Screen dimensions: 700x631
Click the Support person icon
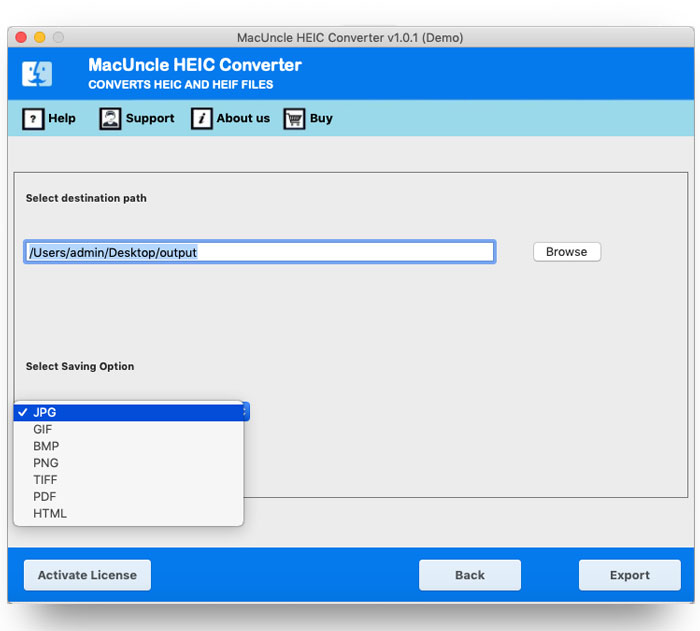[x=110, y=119]
